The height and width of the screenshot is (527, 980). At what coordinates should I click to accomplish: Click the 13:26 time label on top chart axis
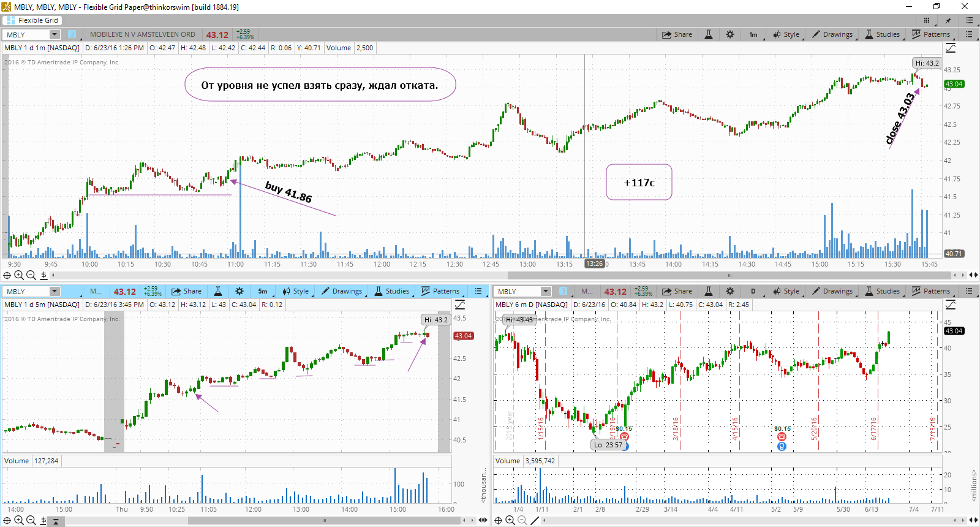(x=594, y=263)
